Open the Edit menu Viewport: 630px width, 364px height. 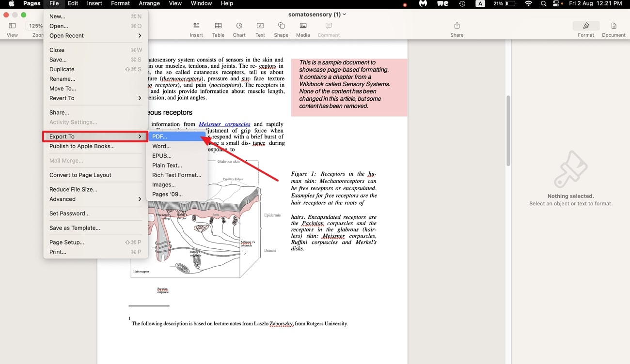tap(73, 3)
